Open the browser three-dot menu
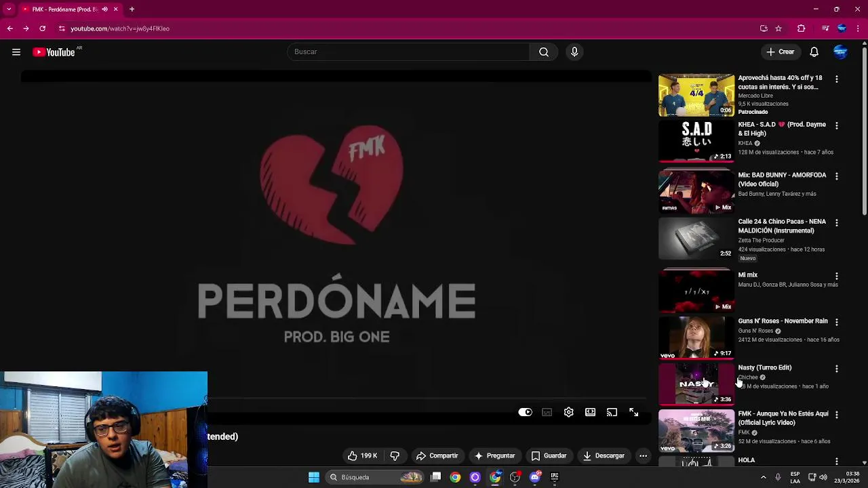 pyautogui.click(x=858, y=28)
